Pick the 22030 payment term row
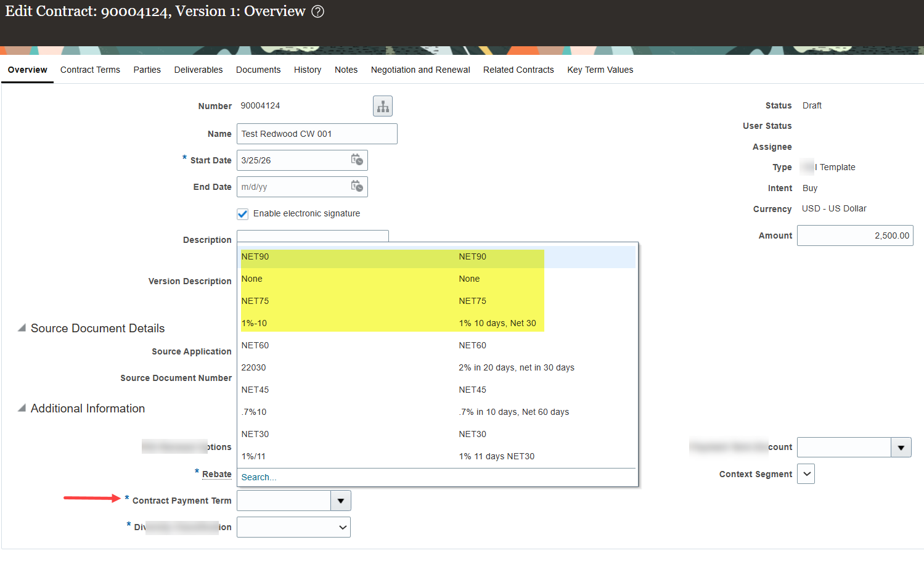 coord(438,367)
